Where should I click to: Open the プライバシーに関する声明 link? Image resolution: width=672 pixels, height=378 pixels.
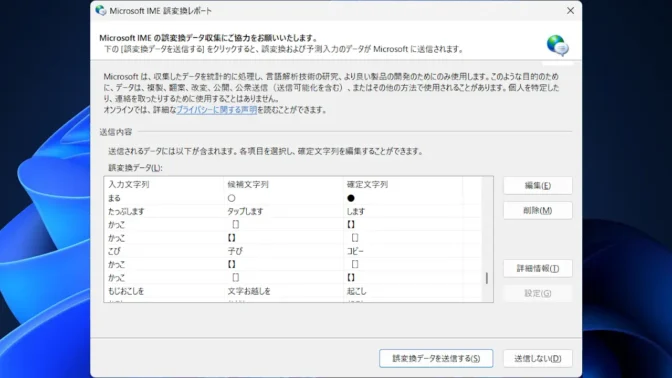tap(216, 110)
